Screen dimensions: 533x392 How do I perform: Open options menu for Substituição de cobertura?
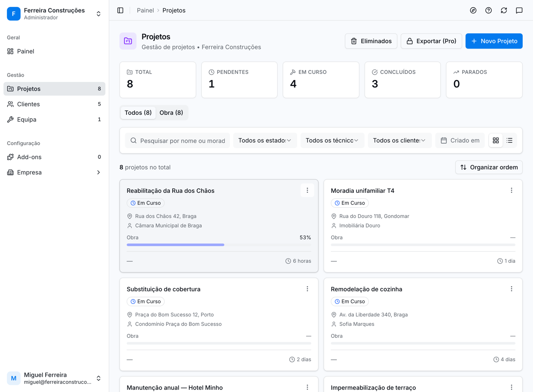(307, 289)
